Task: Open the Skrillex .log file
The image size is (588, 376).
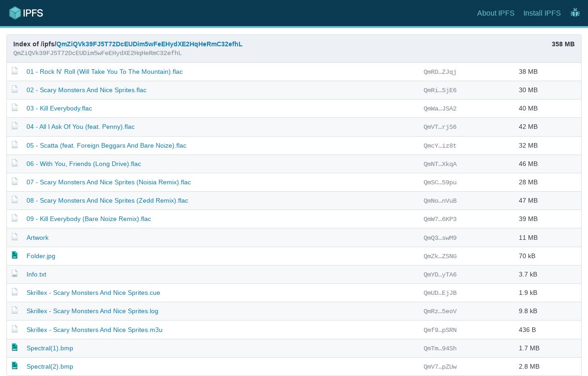Action: coord(93,311)
